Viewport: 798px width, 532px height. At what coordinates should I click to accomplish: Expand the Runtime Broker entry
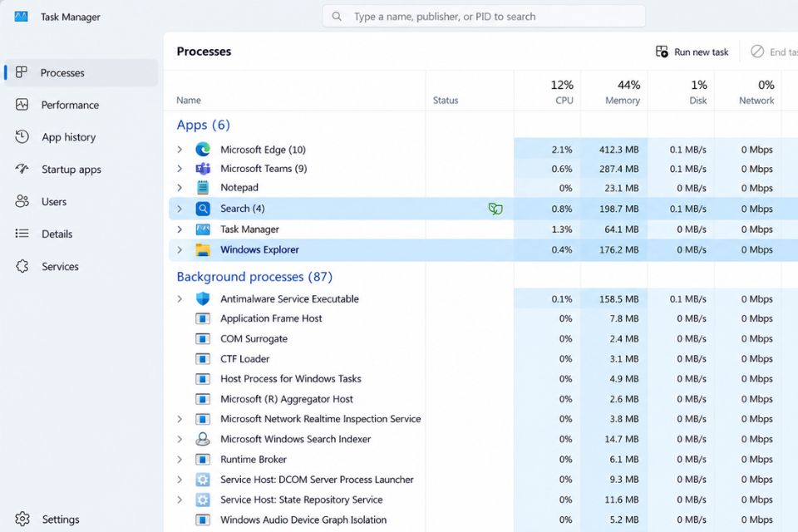(180, 459)
